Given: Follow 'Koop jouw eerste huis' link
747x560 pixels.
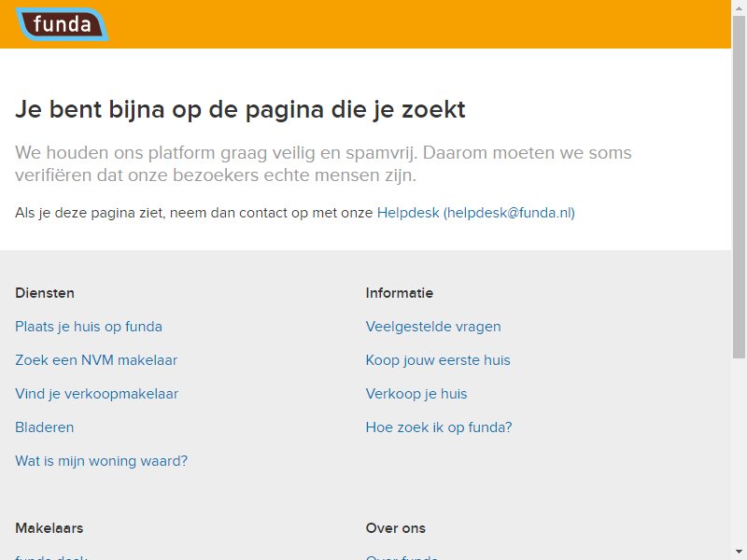Looking at the screenshot, I should point(438,360).
